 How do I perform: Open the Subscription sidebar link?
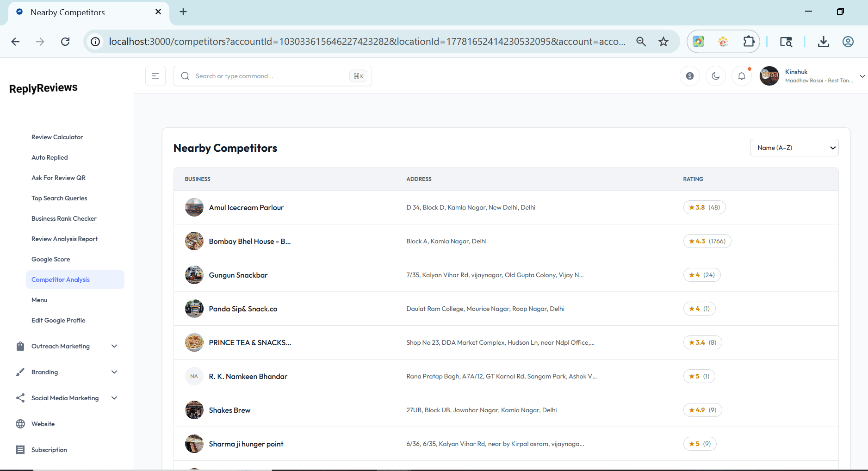(x=49, y=450)
